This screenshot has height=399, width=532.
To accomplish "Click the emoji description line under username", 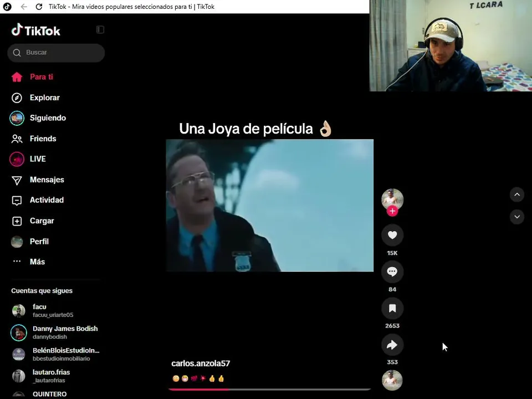I will point(198,378).
